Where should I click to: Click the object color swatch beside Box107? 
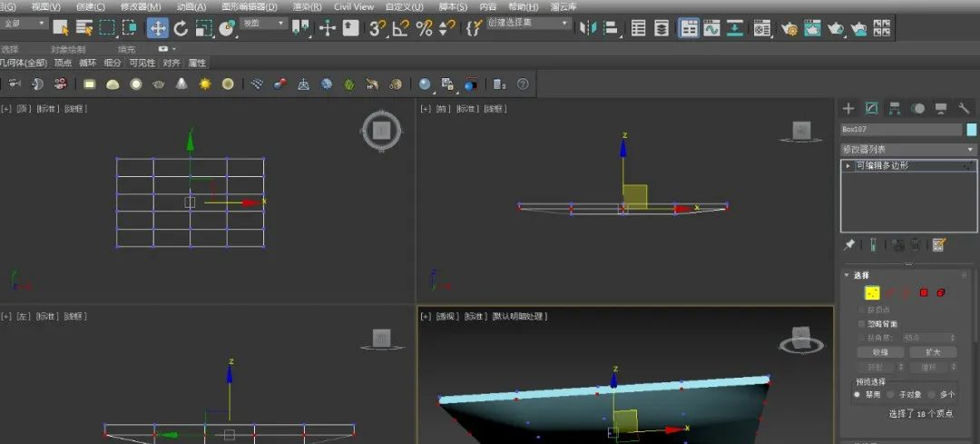click(x=971, y=130)
